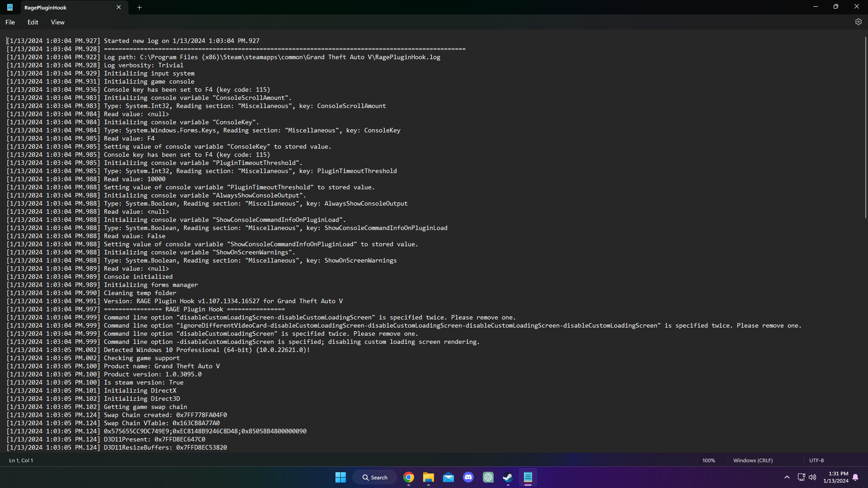Viewport: 868px width, 488px height.
Task: Click the Notepad taskbar icon
Action: click(x=528, y=477)
